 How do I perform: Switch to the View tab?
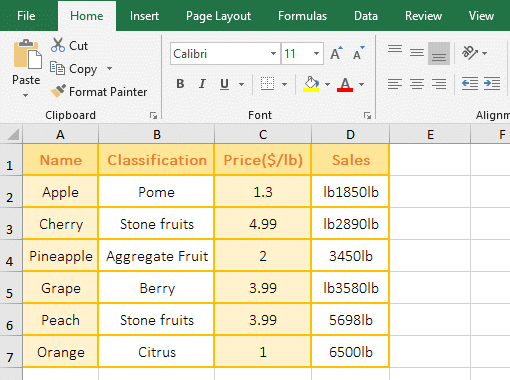click(x=481, y=16)
